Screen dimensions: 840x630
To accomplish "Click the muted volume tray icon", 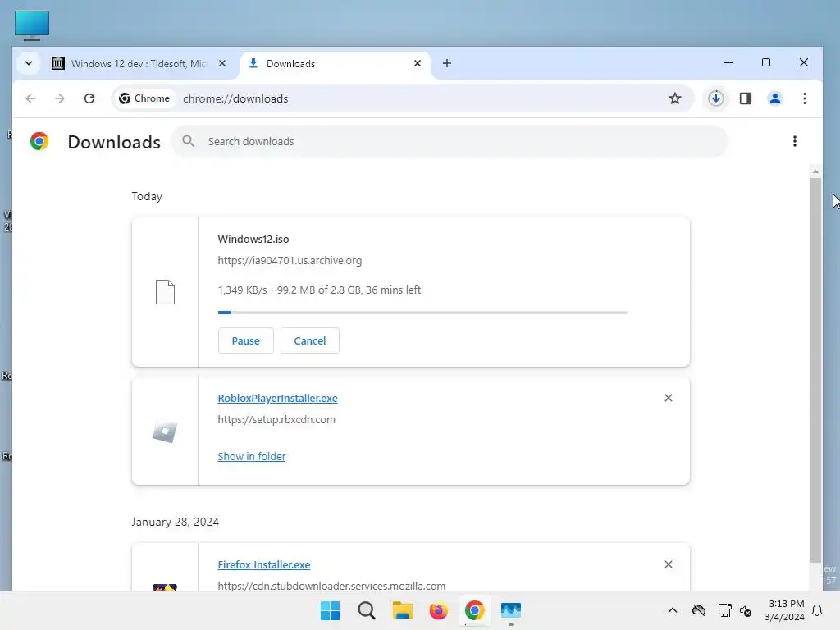I will [746, 610].
